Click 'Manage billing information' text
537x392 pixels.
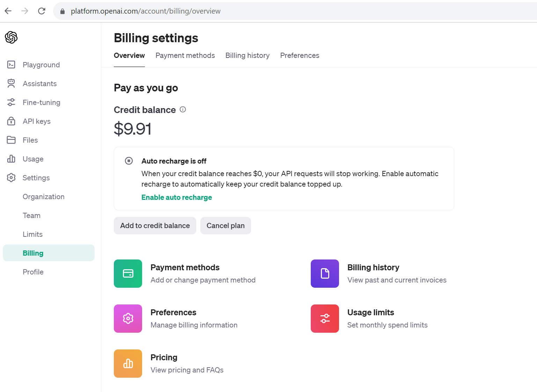pos(194,325)
